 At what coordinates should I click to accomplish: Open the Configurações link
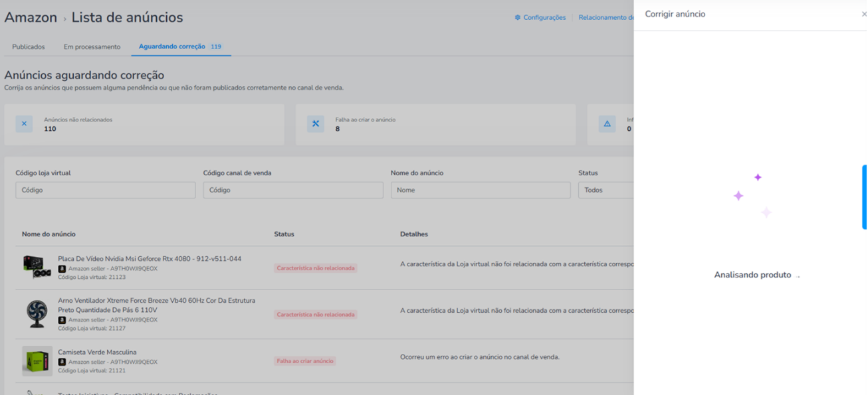pyautogui.click(x=544, y=17)
